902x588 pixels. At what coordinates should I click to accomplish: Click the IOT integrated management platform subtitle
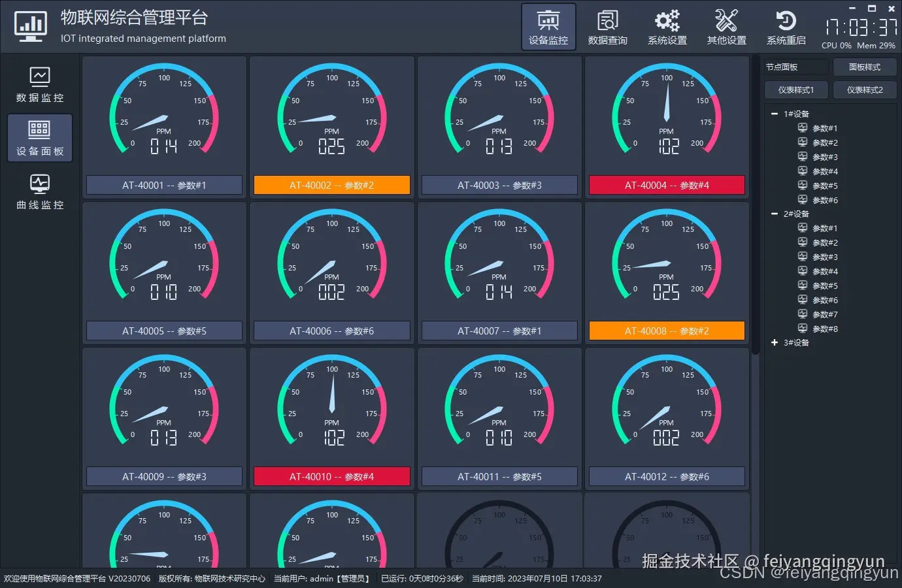point(143,39)
